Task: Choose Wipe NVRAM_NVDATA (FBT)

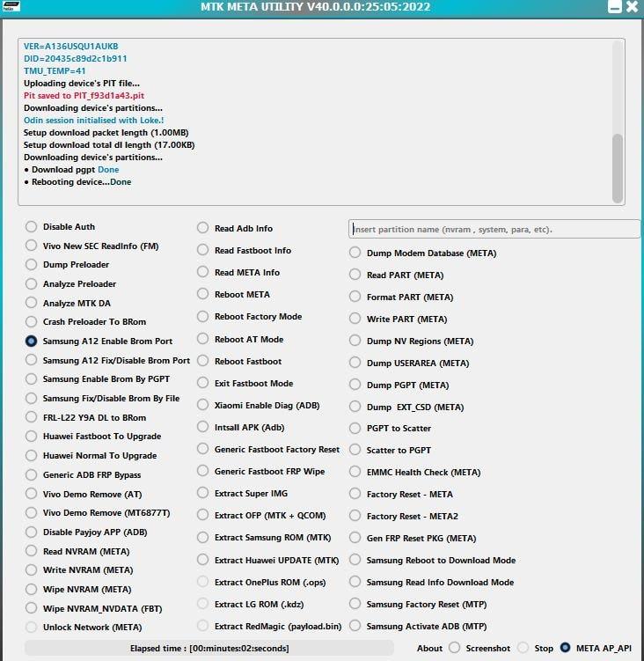Action: coord(31,608)
